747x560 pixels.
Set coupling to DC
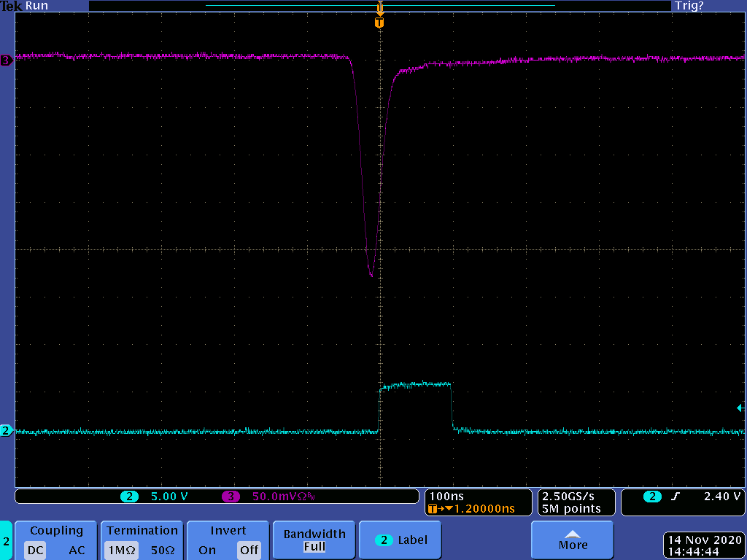click(36, 550)
